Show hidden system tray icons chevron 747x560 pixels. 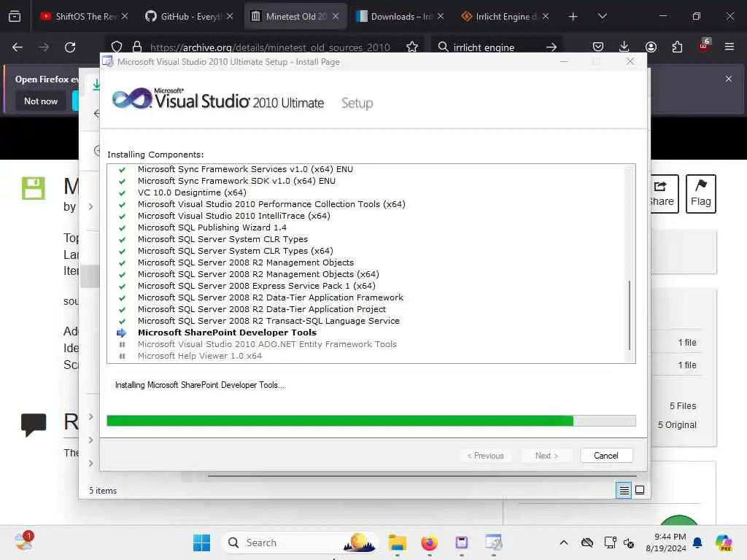(x=564, y=542)
